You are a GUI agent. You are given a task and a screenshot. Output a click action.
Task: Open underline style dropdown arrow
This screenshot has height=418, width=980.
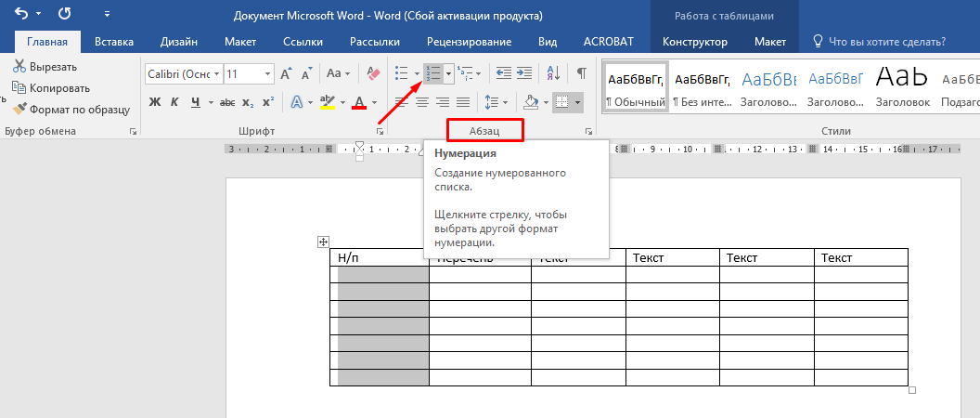211,102
